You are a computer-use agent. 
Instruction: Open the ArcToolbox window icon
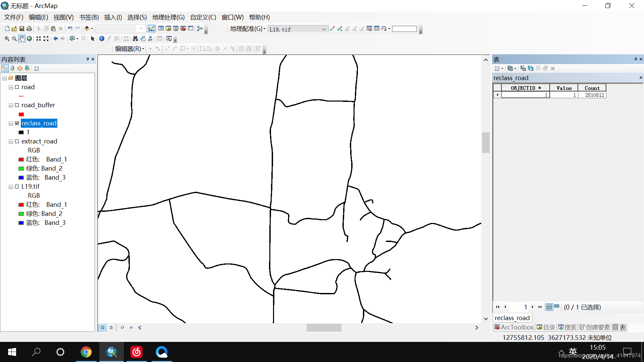[x=183, y=28]
